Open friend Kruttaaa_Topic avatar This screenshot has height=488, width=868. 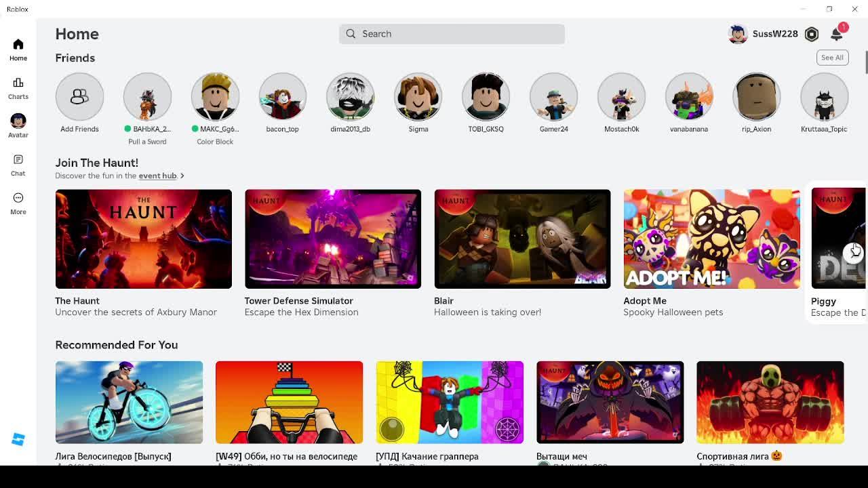tap(825, 96)
